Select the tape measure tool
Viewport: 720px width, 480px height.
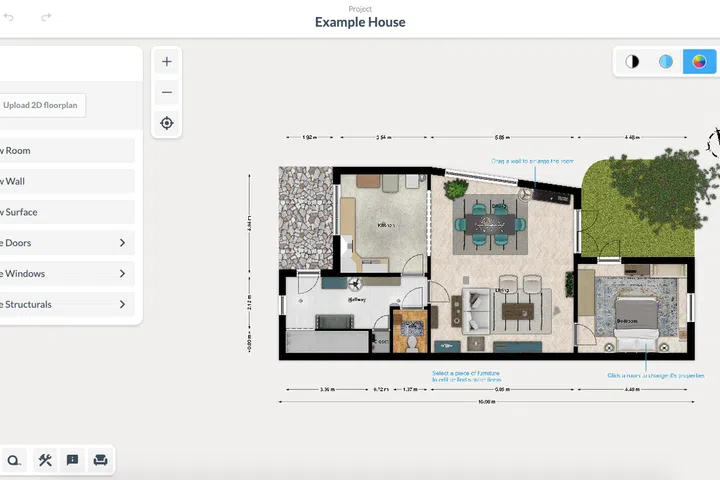[14, 460]
